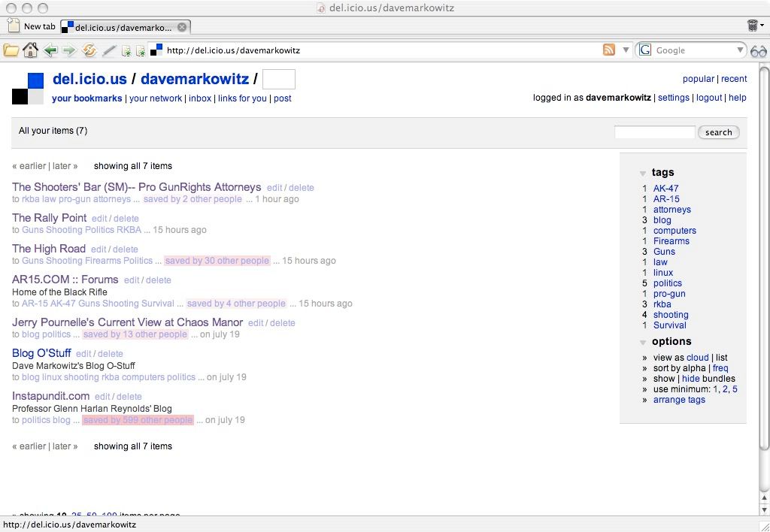Click the pencil icon in the toolbar

point(109,50)
